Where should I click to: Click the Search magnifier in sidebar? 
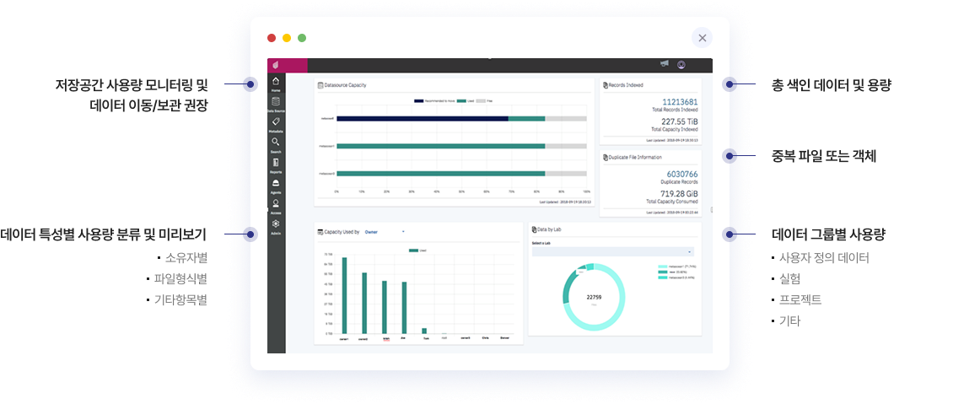(276, 143)
